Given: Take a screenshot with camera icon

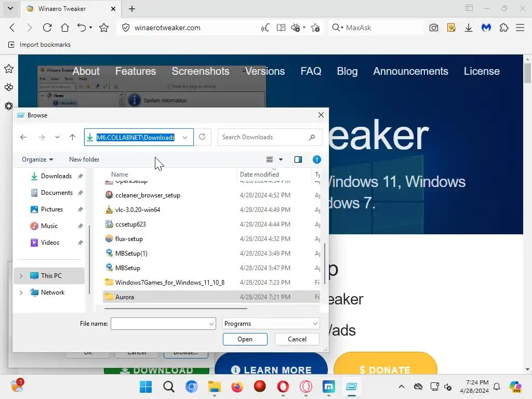Looking at the screenshot, I should coord(434,28).
